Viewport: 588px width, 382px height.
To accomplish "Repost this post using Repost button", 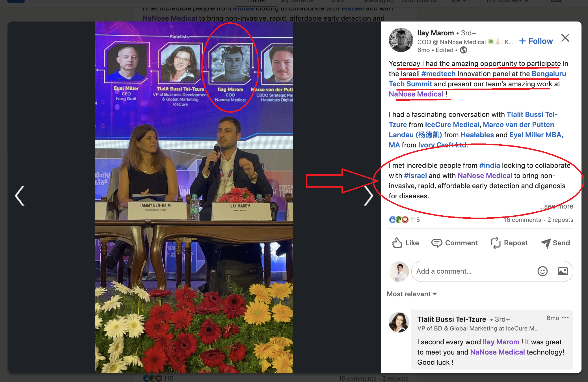I will [x=509, y=243].
